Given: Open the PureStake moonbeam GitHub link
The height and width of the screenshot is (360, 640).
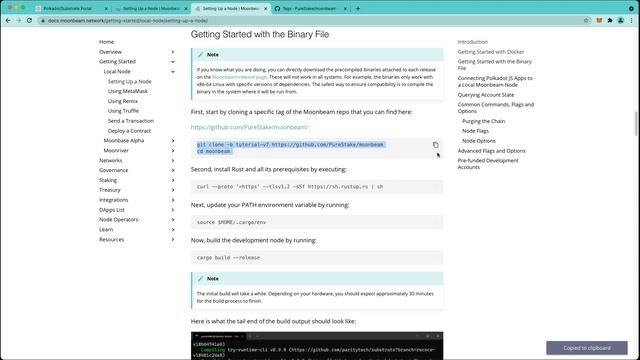Looking at the screenshot, I should coord(249,127).
